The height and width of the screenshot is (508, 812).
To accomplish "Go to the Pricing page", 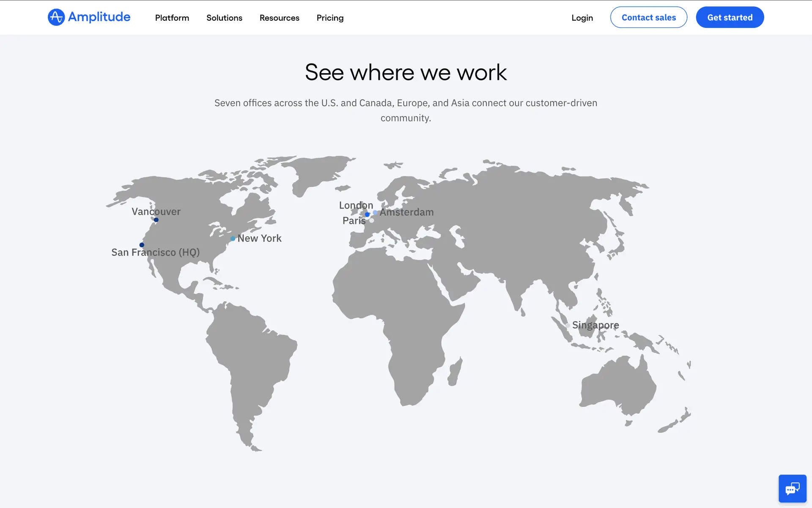I will [330, 18].
